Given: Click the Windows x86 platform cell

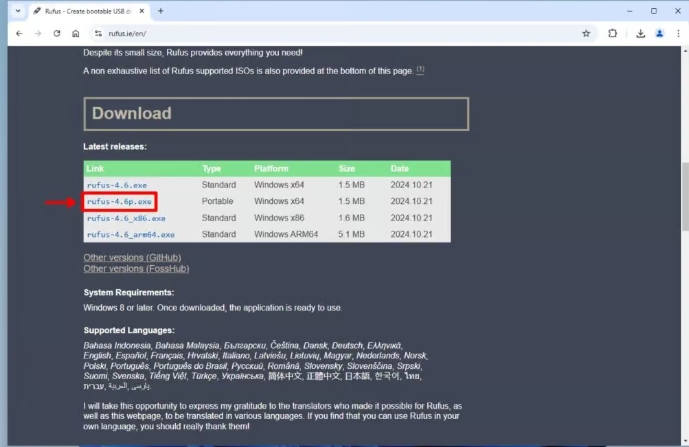Looking at the screenshot, I should pyautogui.click(x=279, y=218).
